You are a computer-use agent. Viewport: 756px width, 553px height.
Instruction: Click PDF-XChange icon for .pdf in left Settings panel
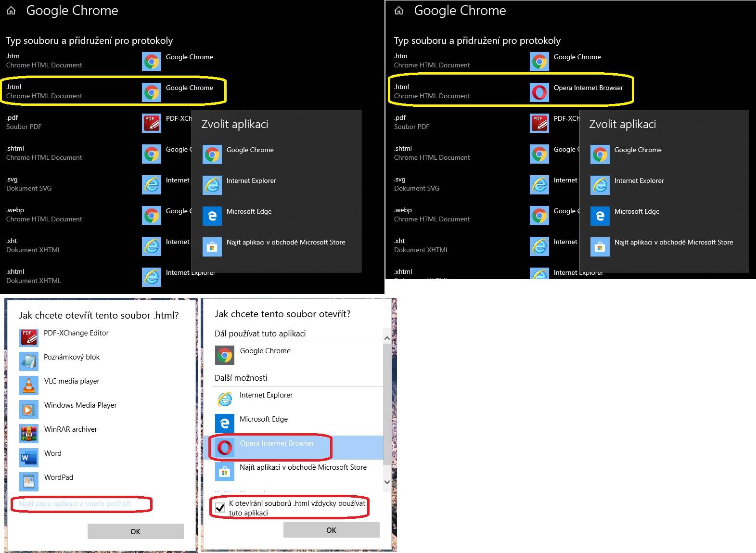[152, 123]
